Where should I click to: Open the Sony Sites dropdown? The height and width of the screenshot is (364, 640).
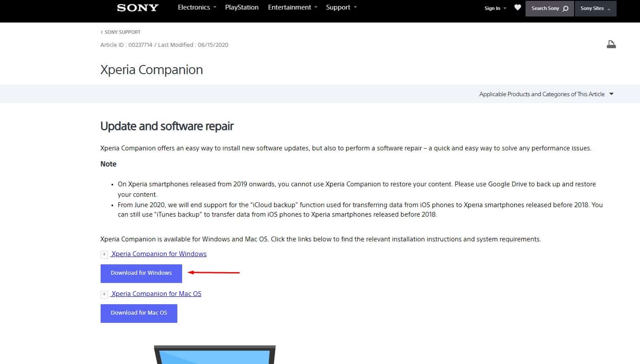[595, 8]
